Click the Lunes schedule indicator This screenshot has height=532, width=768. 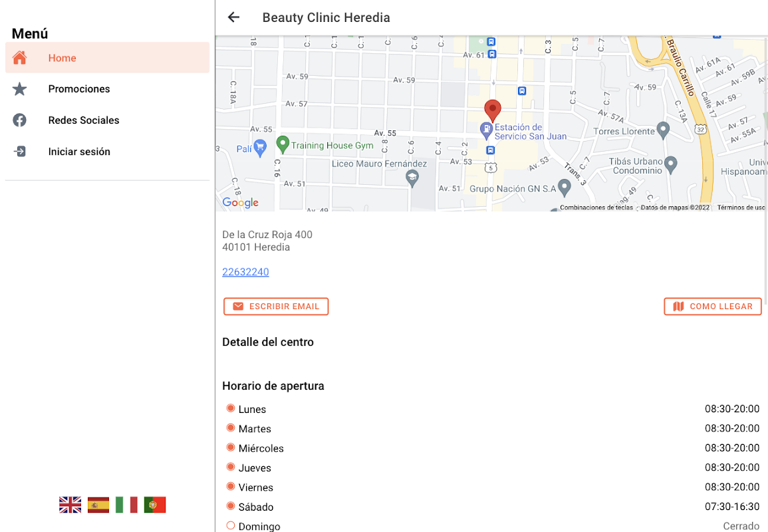pos(231,408)
